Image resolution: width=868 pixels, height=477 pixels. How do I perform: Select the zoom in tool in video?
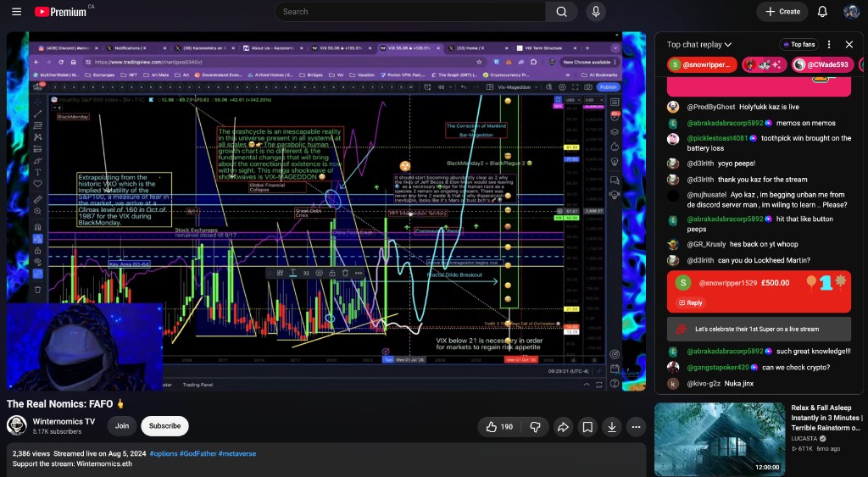point(37,211)
